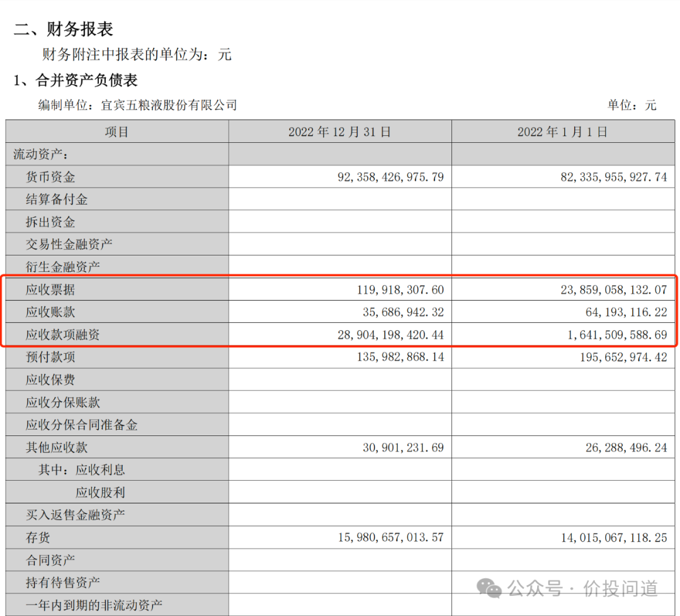
Task: Click the 其中：应收利息 row label
Action: click(x=81, y=469)
